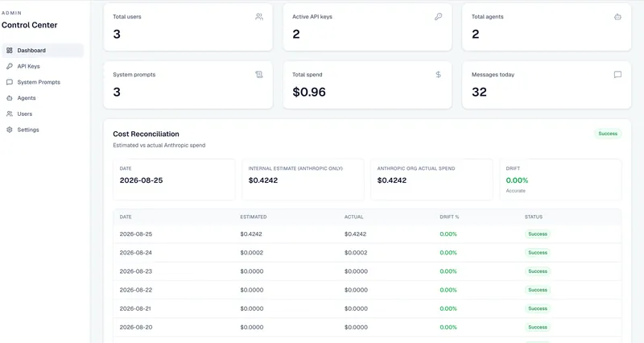
Task: Click the Active API keys value 2
Action: (x=296, y=34)
